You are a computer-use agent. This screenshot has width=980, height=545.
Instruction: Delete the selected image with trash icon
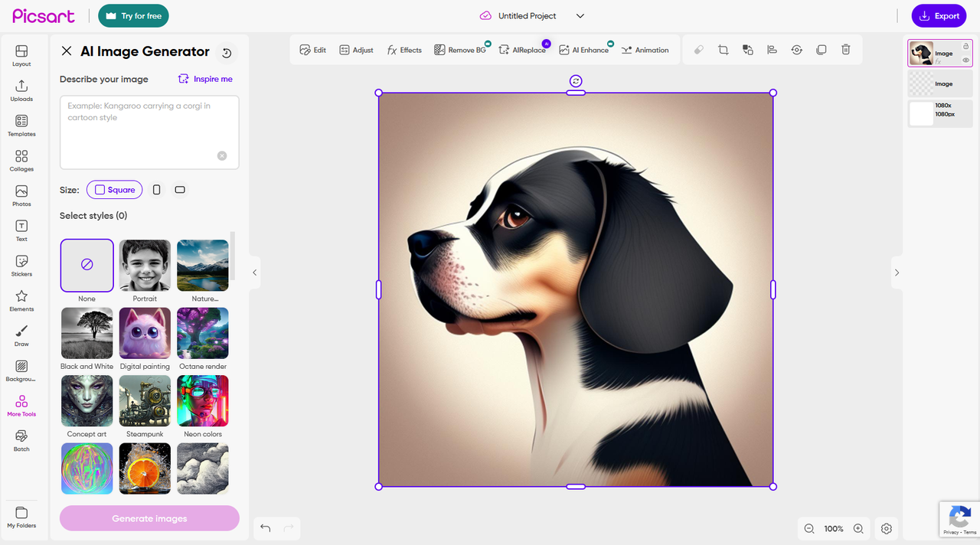coord(845,50)
